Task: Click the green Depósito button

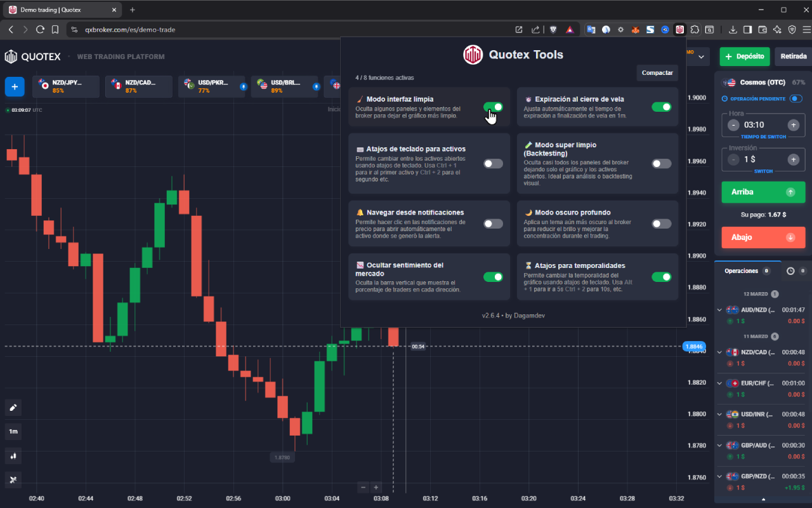Action: [745, 56]
